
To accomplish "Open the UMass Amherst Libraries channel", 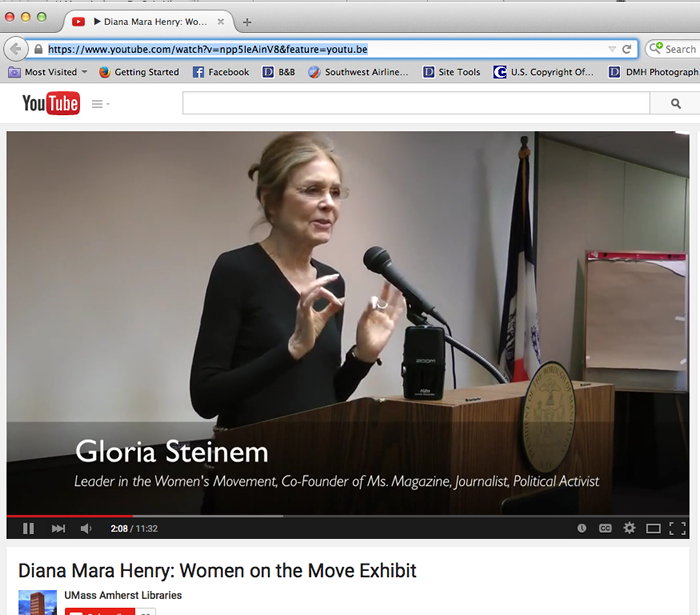I will 123,596.
